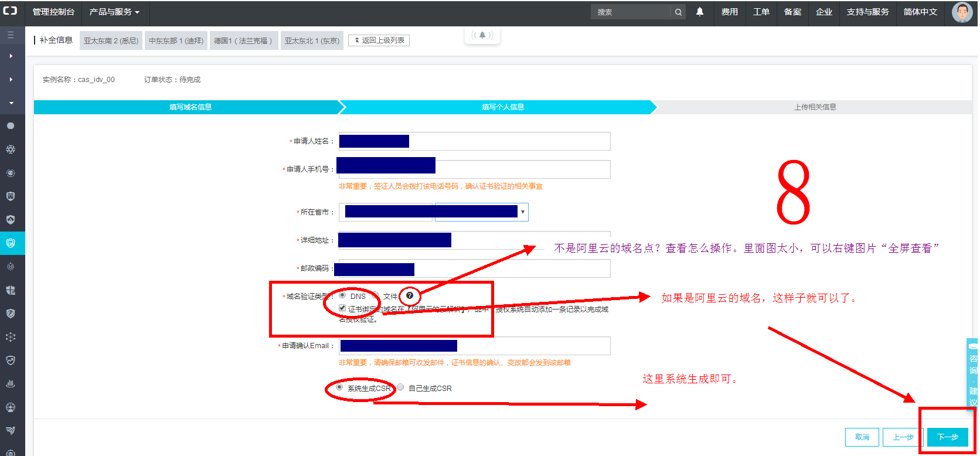Click the bar chart icon in sidebar
This screenshot has width=980, height=456.
click(11, 384)
